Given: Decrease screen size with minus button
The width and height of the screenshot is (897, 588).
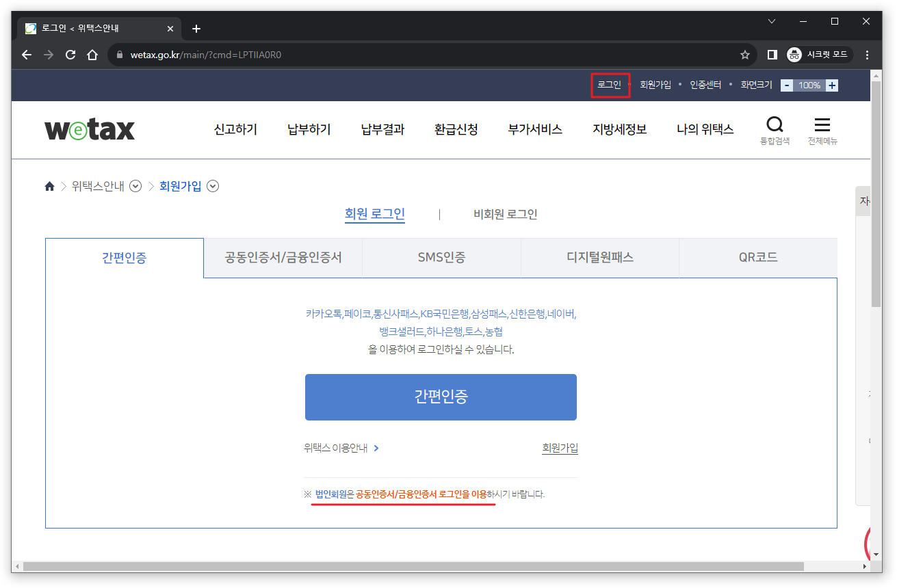Looking at the screenshot, I should [787, 85].
